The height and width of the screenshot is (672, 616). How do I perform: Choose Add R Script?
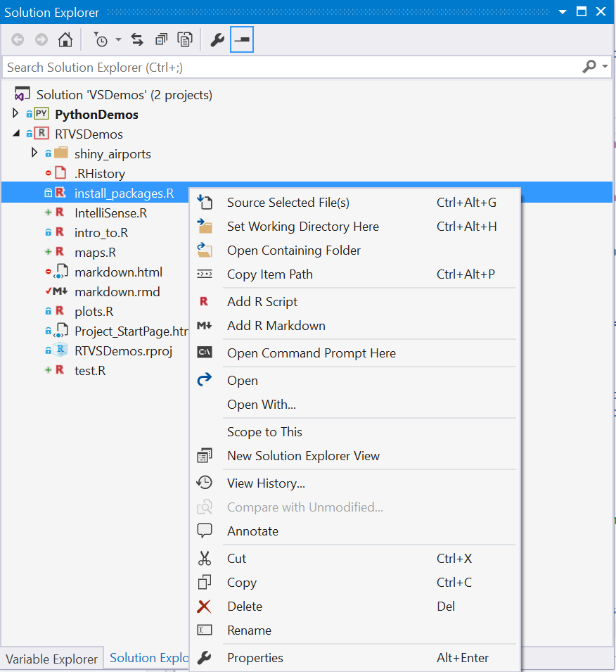coord(354,302)
